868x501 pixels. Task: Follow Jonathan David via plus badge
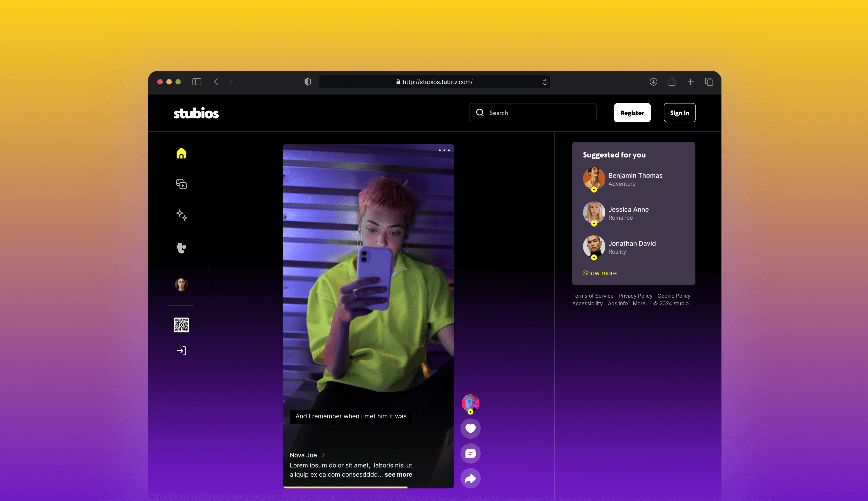coord(594,257)
